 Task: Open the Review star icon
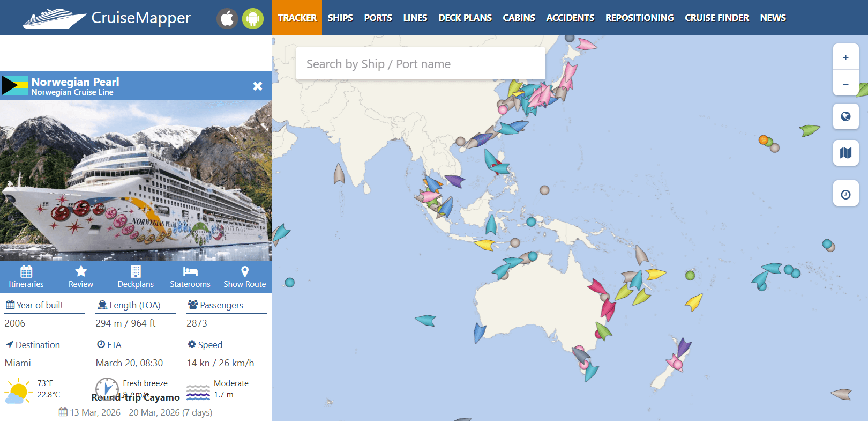click(81, 271)
